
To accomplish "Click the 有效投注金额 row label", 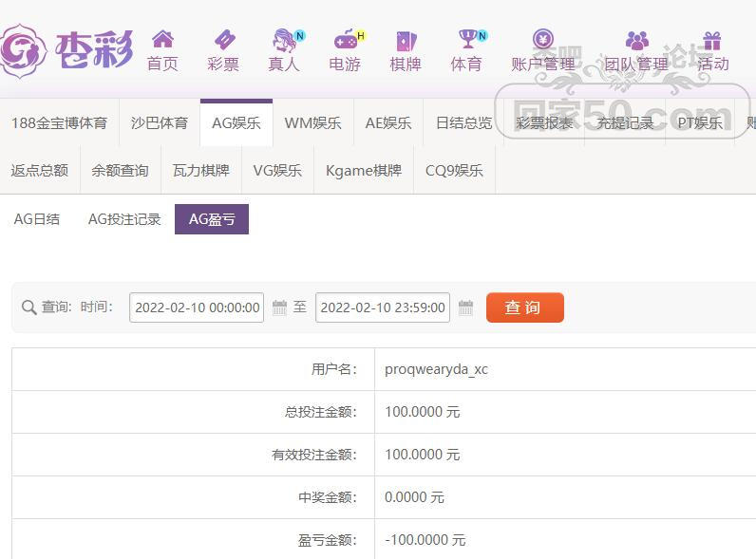I will pos(314,455).
